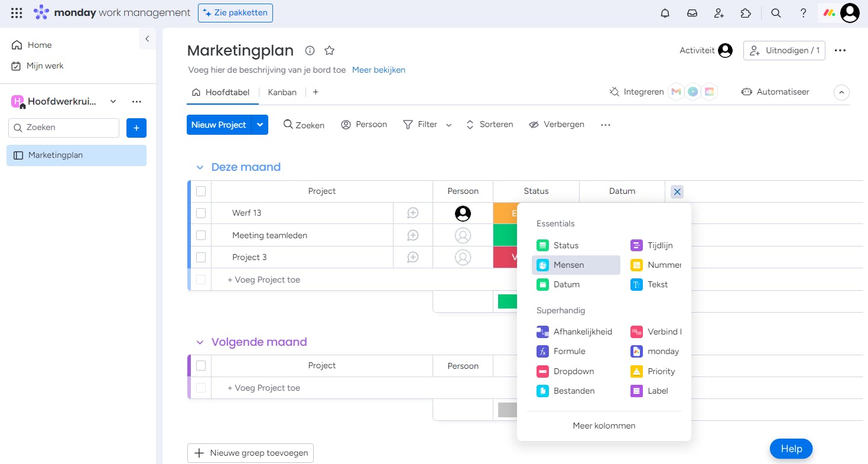The height and width of the screenshot is (464, 868).
Task: Switch to the Kanban tab
Action: (282, 92)
